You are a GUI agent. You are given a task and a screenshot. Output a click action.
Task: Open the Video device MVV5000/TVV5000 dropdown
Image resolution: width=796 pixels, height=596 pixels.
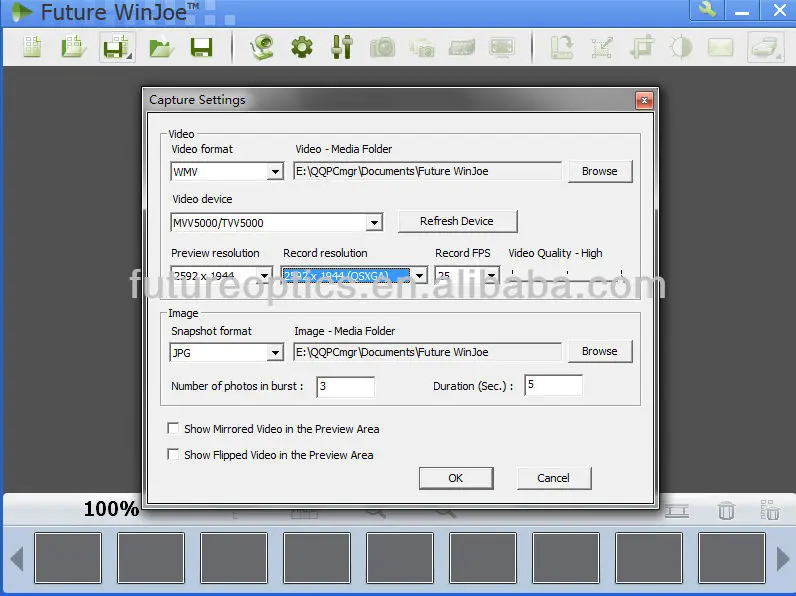pyautogui.click(x=374, y=222)
